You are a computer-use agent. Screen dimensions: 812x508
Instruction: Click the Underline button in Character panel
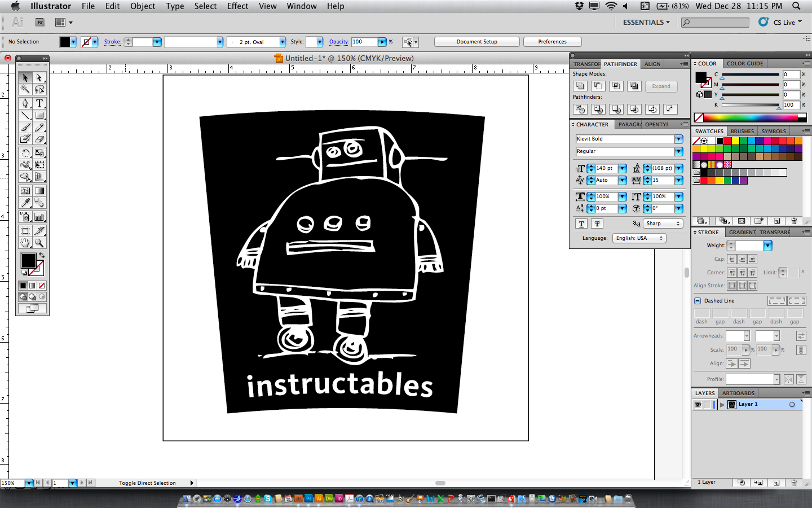581,224
